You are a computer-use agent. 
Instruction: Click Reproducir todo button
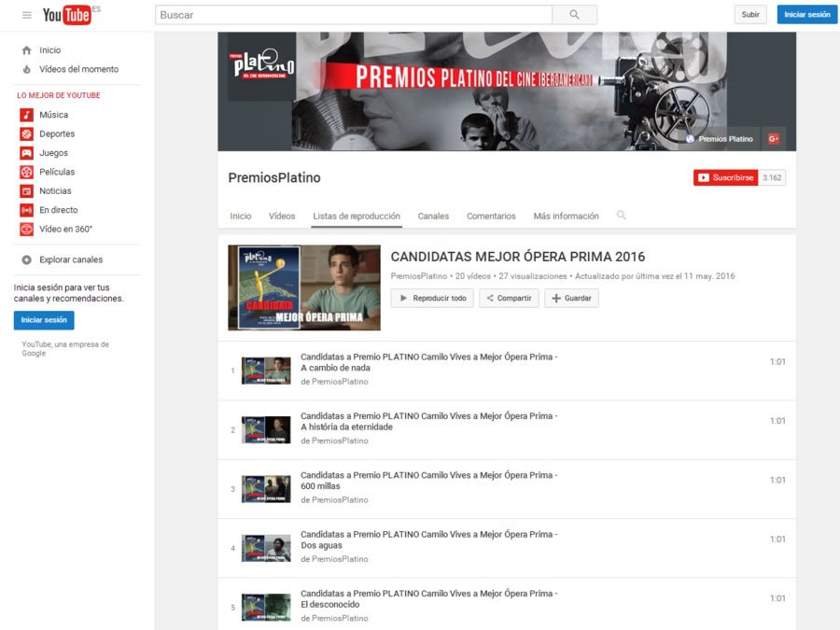point(432,299)
